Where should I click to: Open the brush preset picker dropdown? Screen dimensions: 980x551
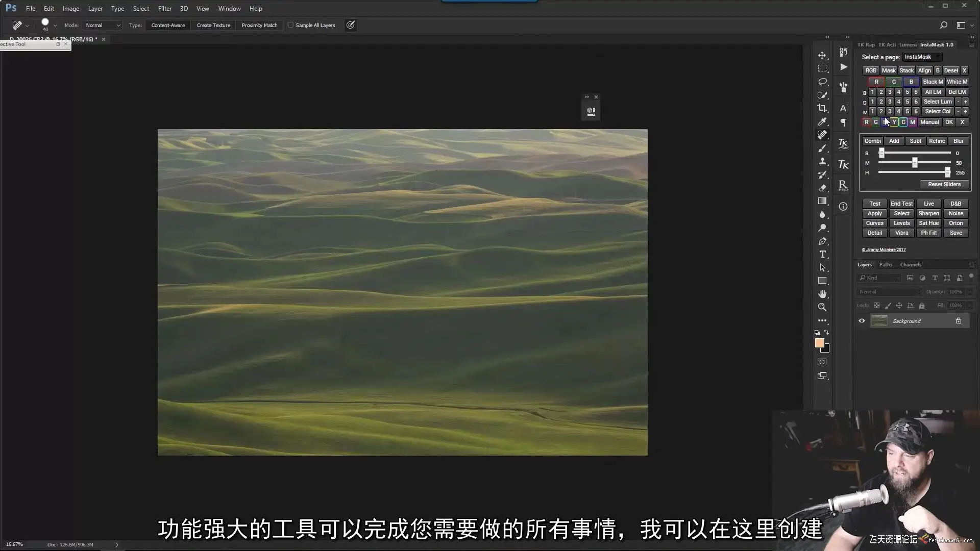[x=55, y=25]
